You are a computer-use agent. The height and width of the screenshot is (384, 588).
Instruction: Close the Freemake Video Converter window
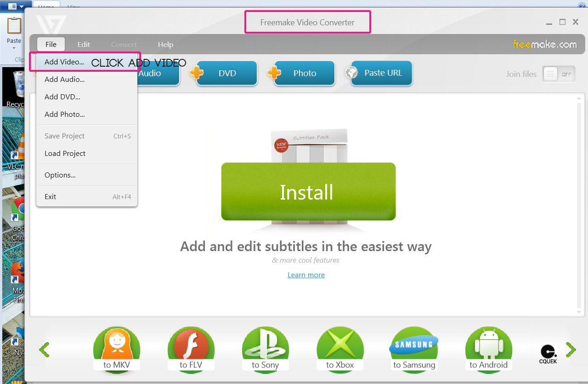click(576, 22)
